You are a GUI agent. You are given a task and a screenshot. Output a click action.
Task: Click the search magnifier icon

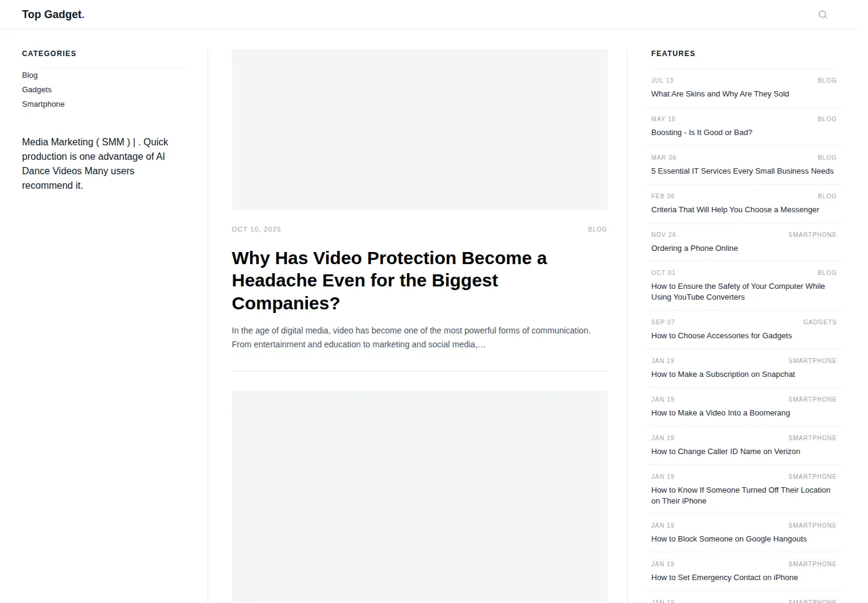(x=822, y=14)
